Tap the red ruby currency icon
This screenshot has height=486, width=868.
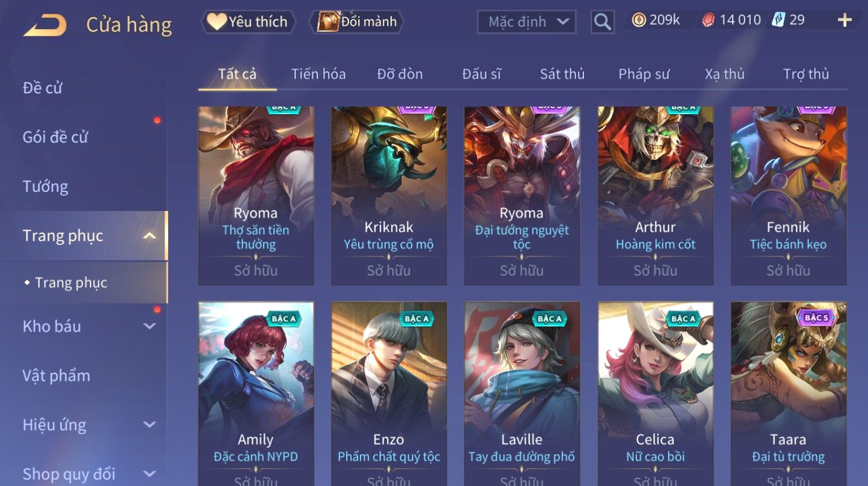[708, 20]
